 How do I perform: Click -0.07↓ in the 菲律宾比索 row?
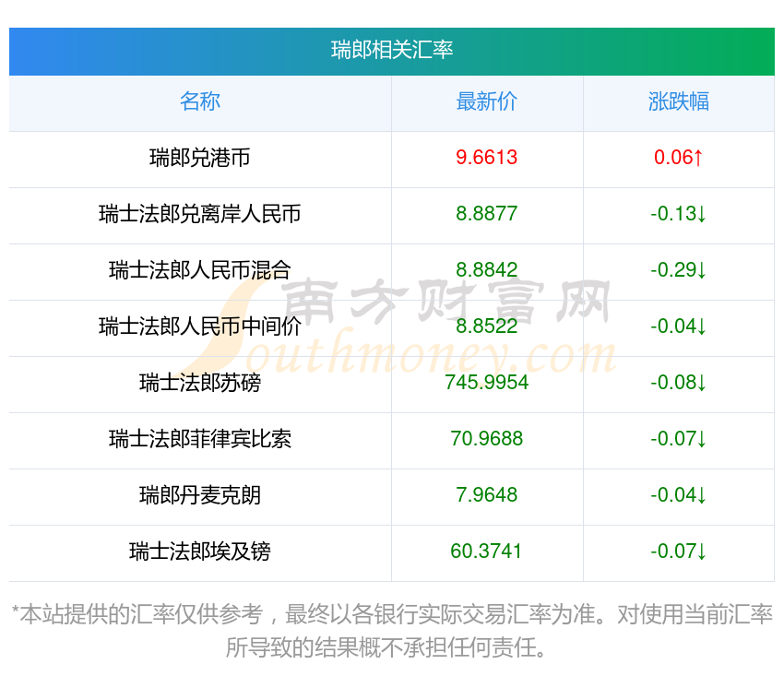[x=679, y=439]
